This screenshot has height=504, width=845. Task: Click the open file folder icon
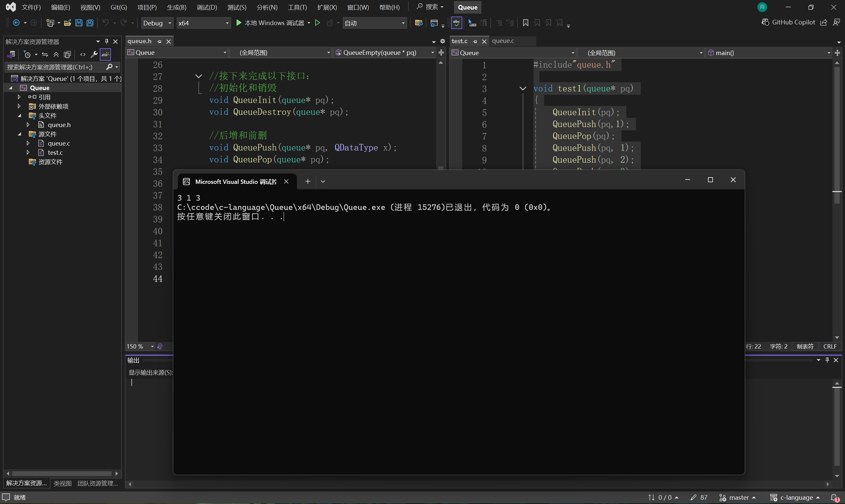pos(68,23)
